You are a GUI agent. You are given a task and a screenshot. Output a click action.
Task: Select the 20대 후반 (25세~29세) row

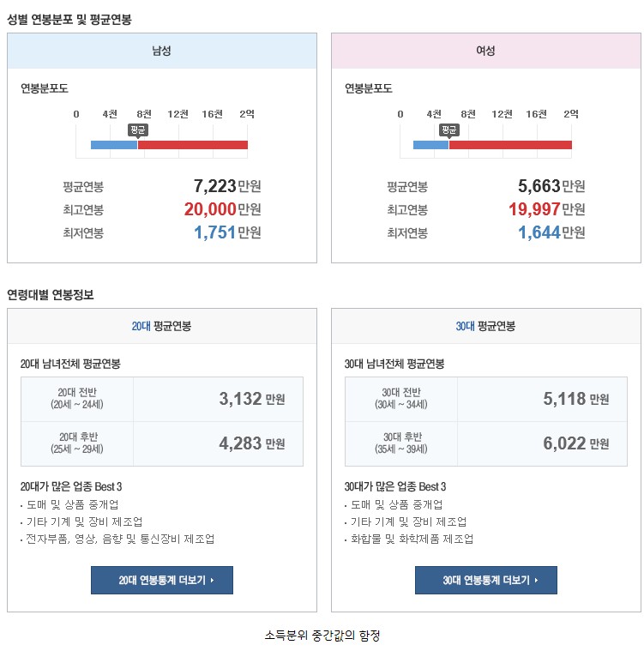click(x=162, y=444)
